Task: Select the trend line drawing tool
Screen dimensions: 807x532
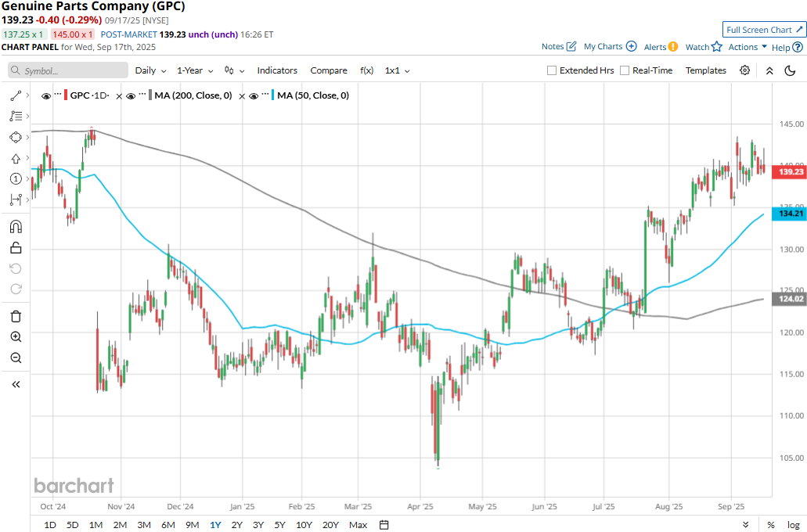Action: [x=16, y=95]
